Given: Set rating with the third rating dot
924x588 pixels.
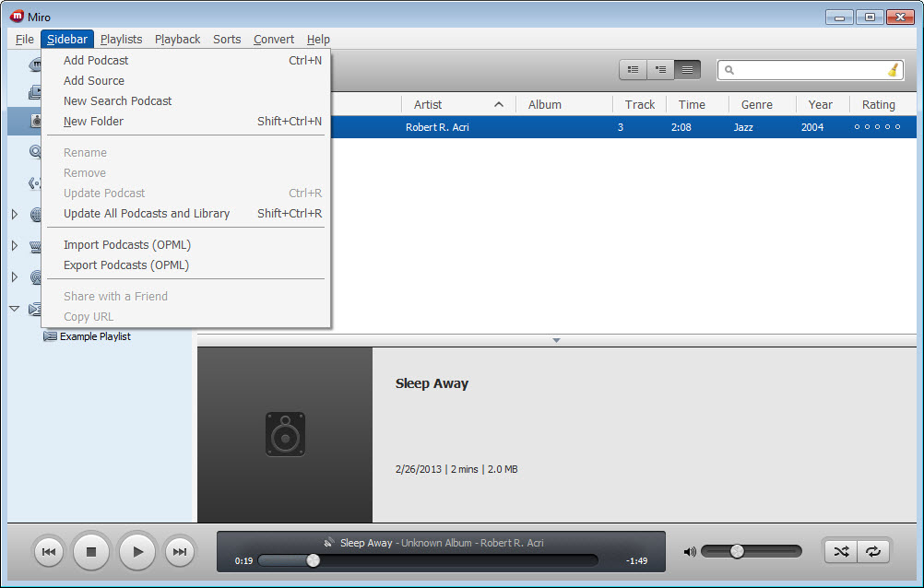Looking at the screenshot, I should pos(877,127).
